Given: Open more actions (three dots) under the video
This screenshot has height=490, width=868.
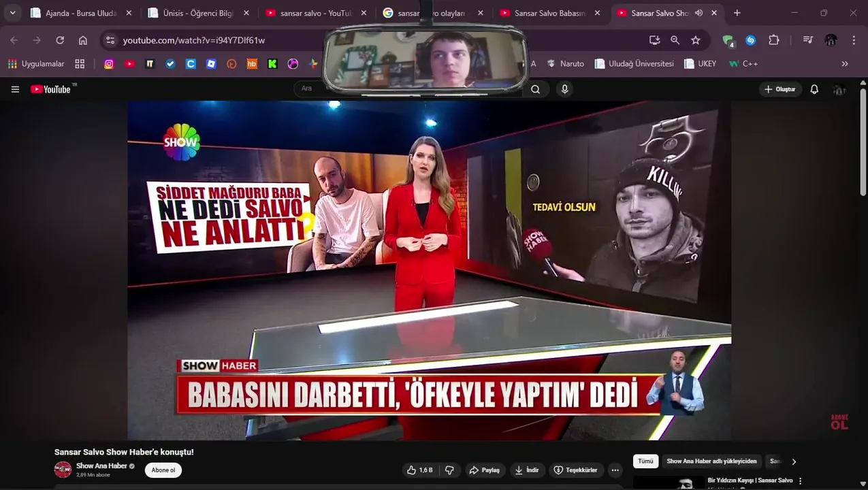Looking at the screenshot, I should (x=615, y=470).
